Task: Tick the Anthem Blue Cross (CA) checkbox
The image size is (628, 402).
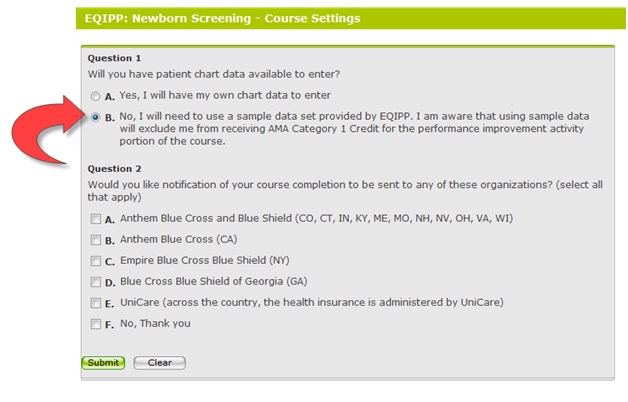Action: pyautogui.click(x=95, y=240)
